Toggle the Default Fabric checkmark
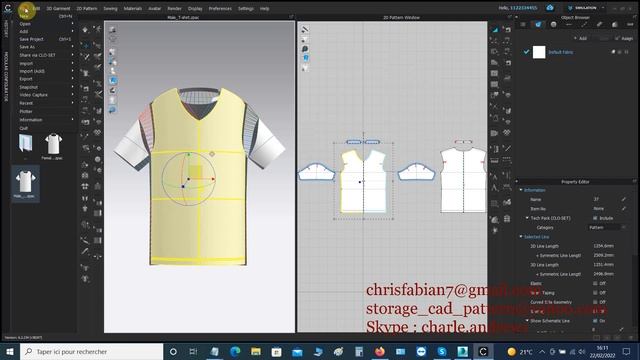This screenshot has width=640, height=360. coord(526,52)
